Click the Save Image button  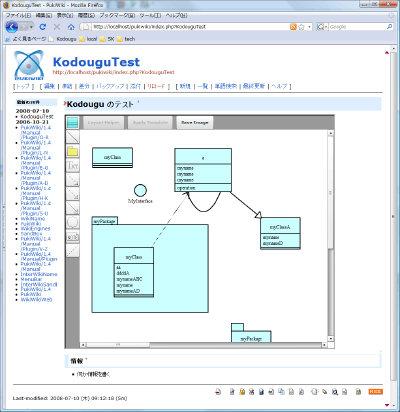pyautogui.click(x=195, y=123)
